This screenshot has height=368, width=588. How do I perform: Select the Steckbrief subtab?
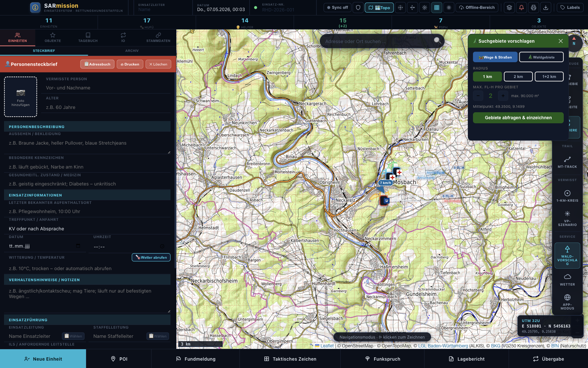(x=44, y=51)
